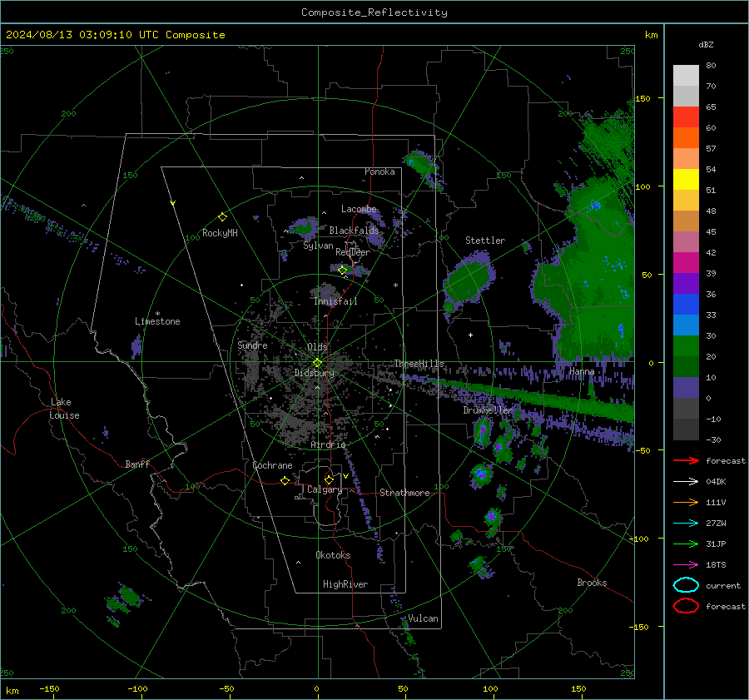The height and width of the screenshot is (700, 749).
Task: Click the Hanna city label
Action: point(582,371)
